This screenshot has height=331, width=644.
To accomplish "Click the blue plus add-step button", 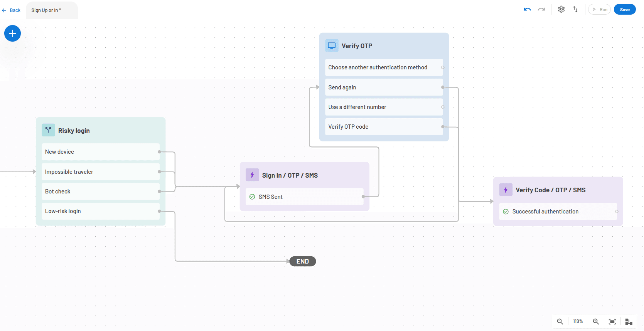I will coord(12,34).
